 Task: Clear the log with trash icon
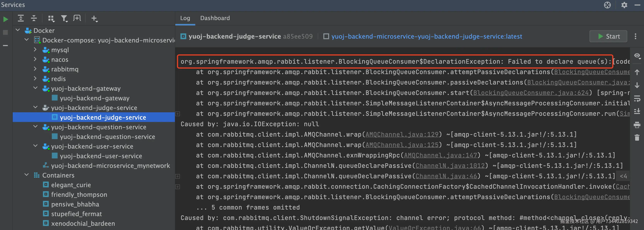[637, 138]
